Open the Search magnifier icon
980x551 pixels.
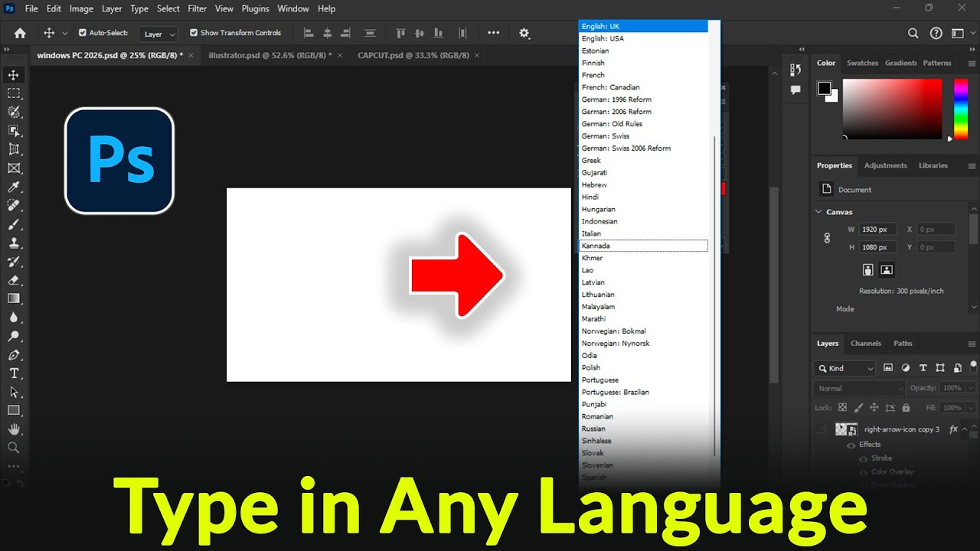pos(913,33)
